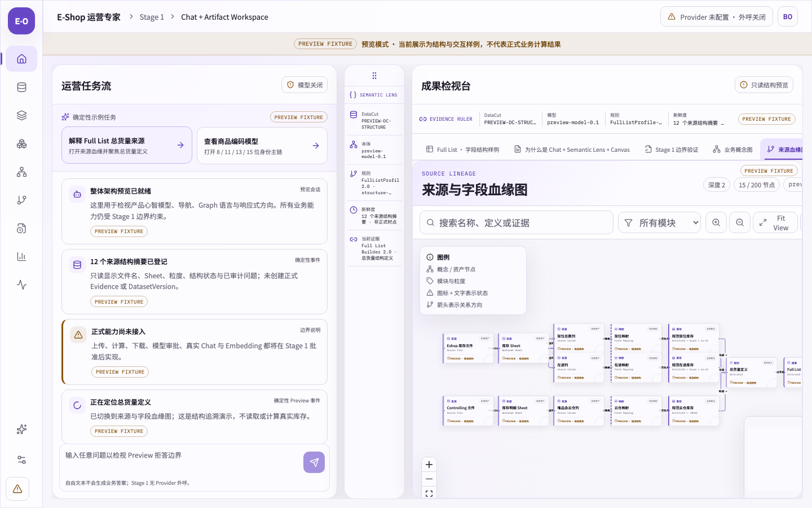Click the Fit View button

click(x=775, y=222)
